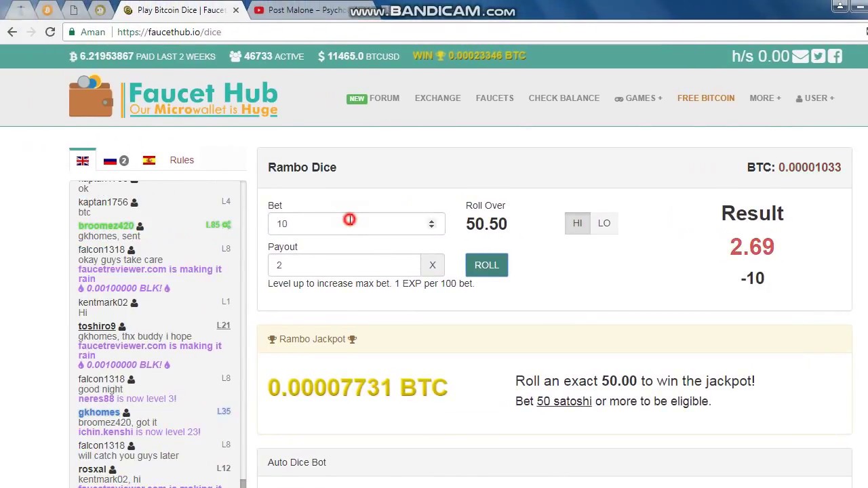The width and height of the screenshot is (868, 488).
Task: Click the padlock icon in address bar
Action: [x=72, y=32]
